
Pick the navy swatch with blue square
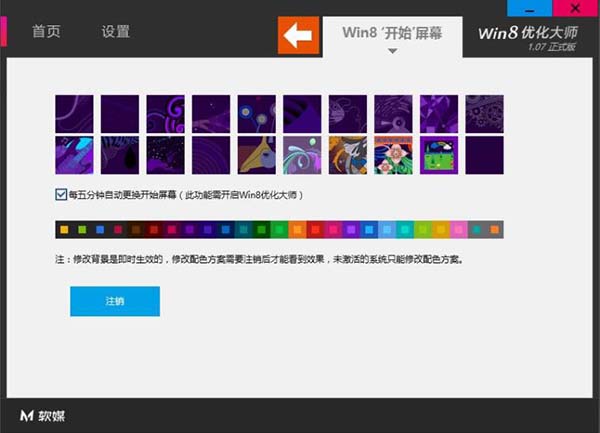226,230
